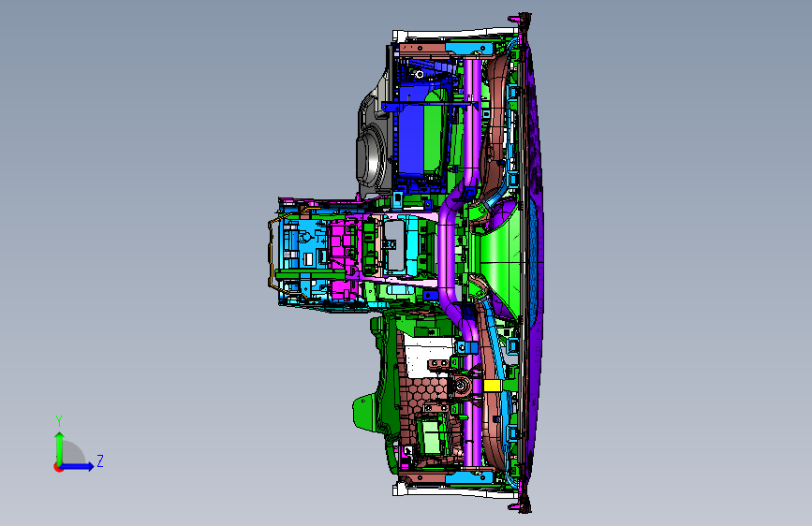The width and height of the screenshot is (812, 526).
Task: Select the light green vent rectangle at bottom
Action: [x=433, y=436]
